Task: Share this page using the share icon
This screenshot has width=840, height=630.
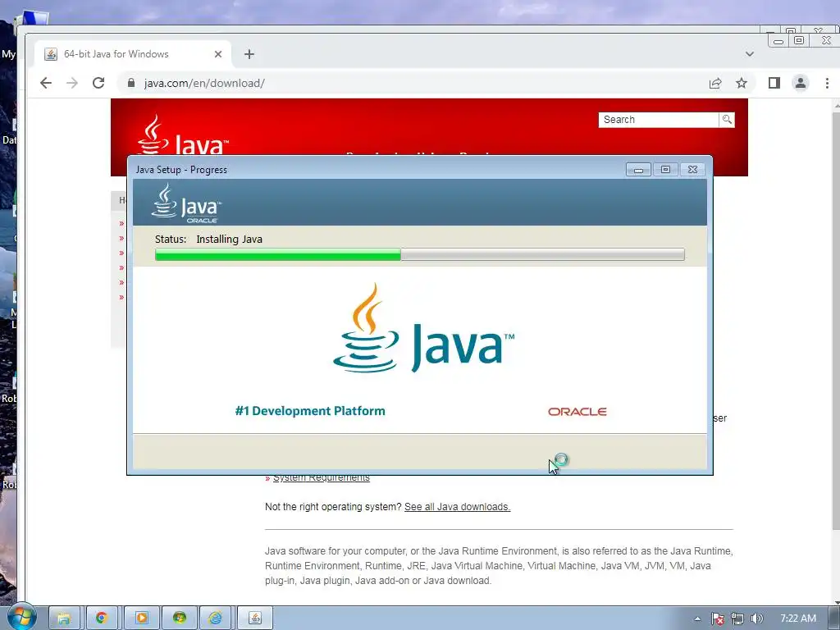Action: [x=715, y=83]
